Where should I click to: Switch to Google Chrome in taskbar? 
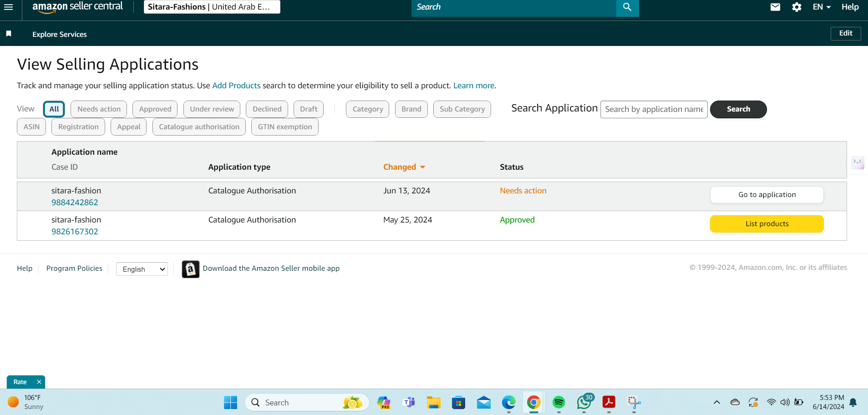[534, 402]
